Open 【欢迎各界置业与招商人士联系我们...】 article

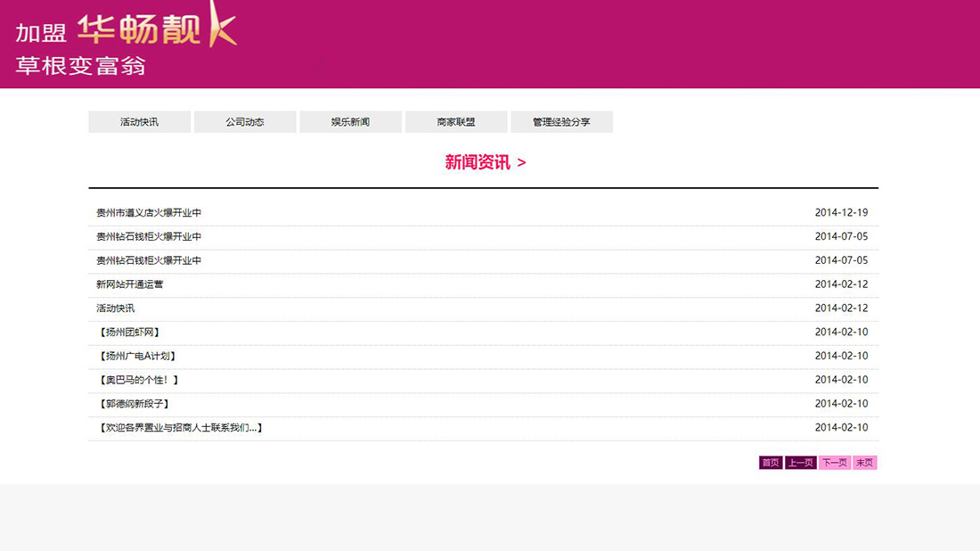coord(181,428)
